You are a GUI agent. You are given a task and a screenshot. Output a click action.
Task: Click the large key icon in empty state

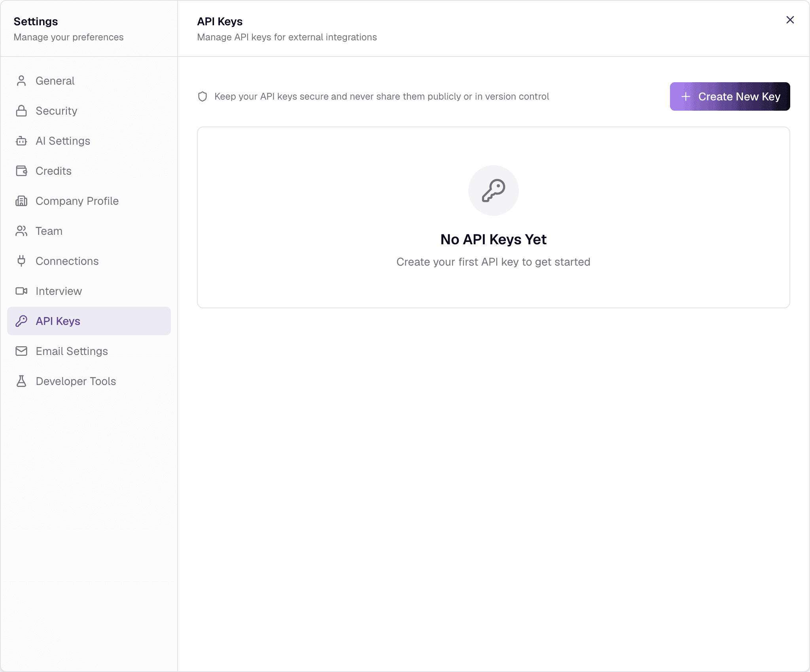pos(494,191)
